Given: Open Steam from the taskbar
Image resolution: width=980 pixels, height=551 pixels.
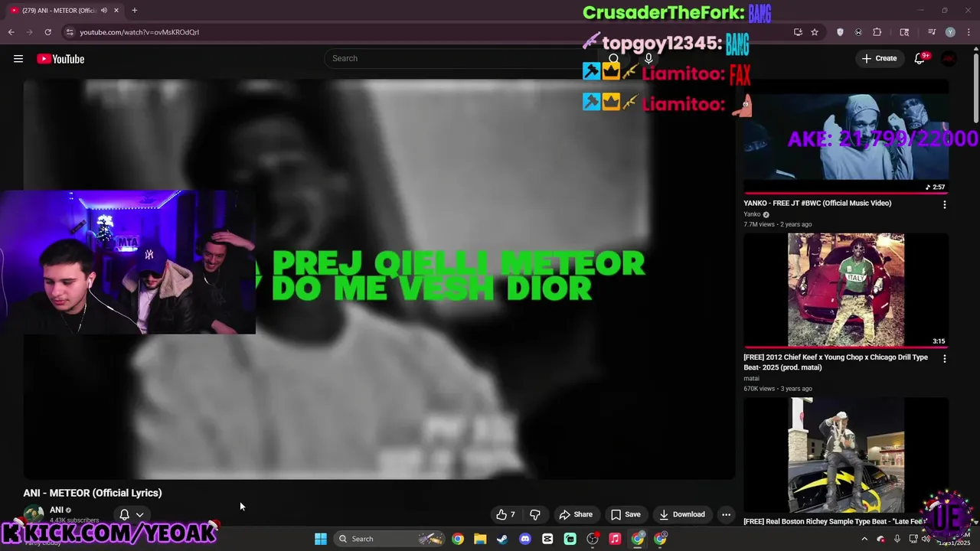Looking at the screenshot, I should (502, 539).
